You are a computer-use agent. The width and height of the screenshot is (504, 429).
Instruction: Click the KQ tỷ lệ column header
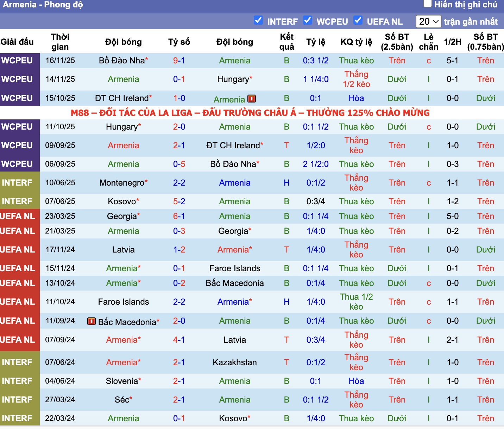click(x=356, y=42)
